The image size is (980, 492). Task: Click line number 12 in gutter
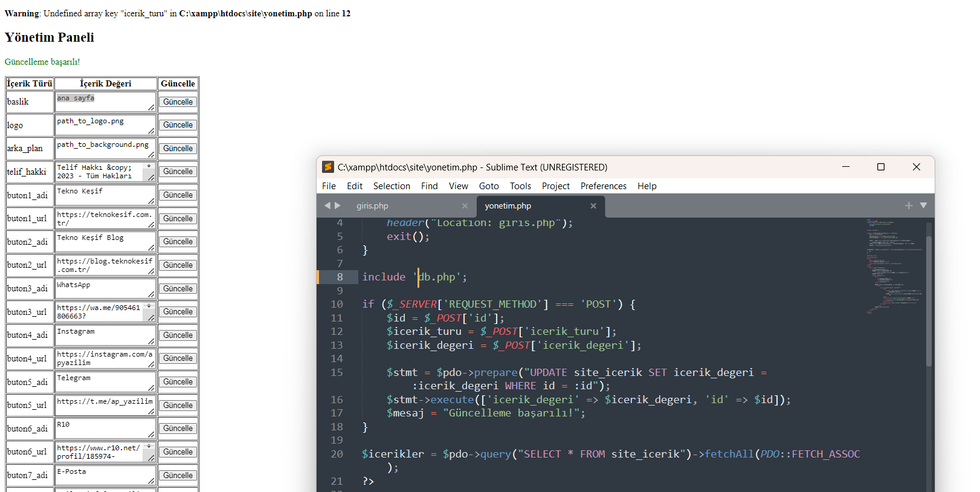pos(337,331)
